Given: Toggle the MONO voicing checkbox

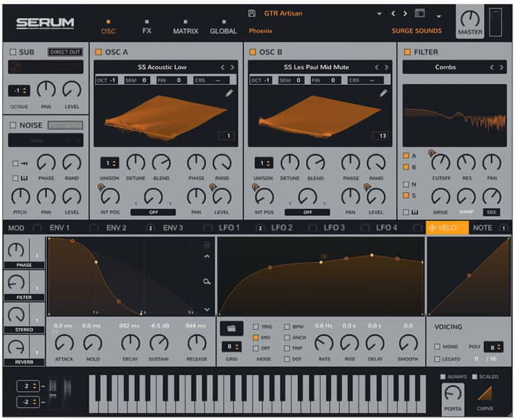Looking at the screenshot, I should (437, 347).
